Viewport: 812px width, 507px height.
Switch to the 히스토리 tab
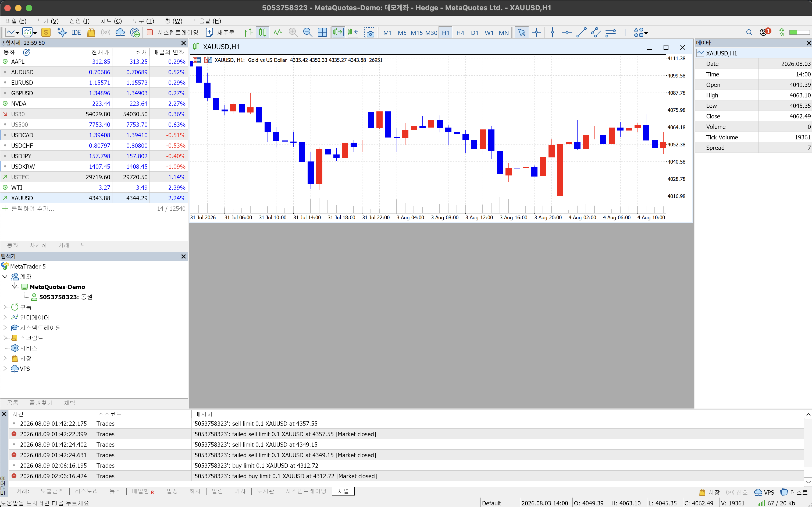pos(86,491)
